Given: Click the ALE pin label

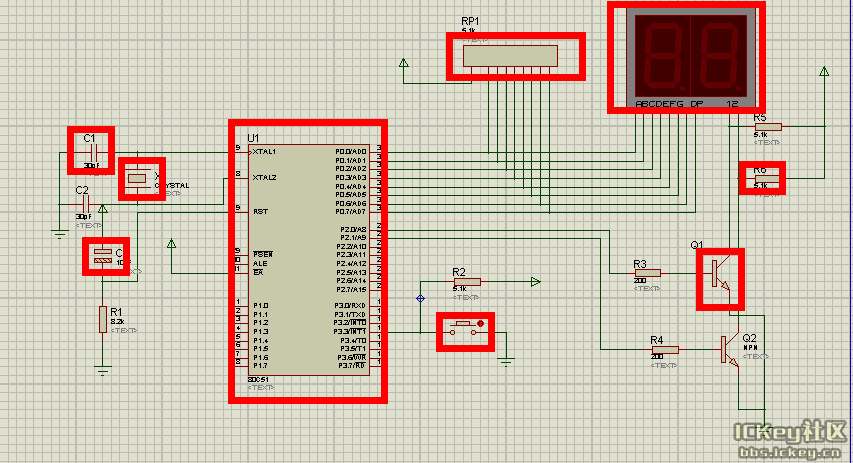Looking at the screenshot, I should point(260,263).
